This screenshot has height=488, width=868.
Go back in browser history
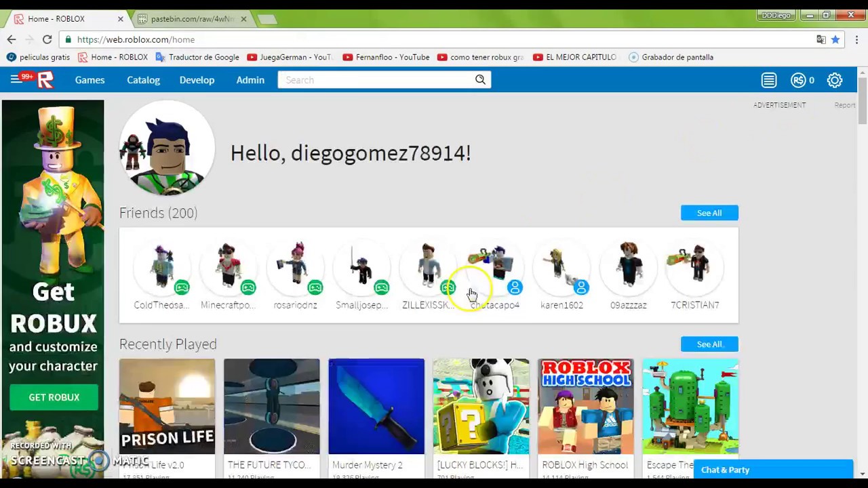tap(12, 39)
